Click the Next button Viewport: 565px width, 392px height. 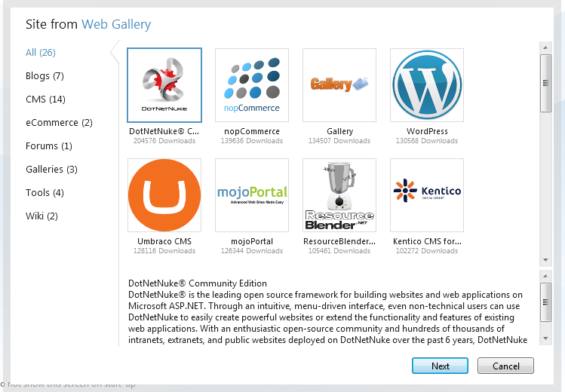440,366
